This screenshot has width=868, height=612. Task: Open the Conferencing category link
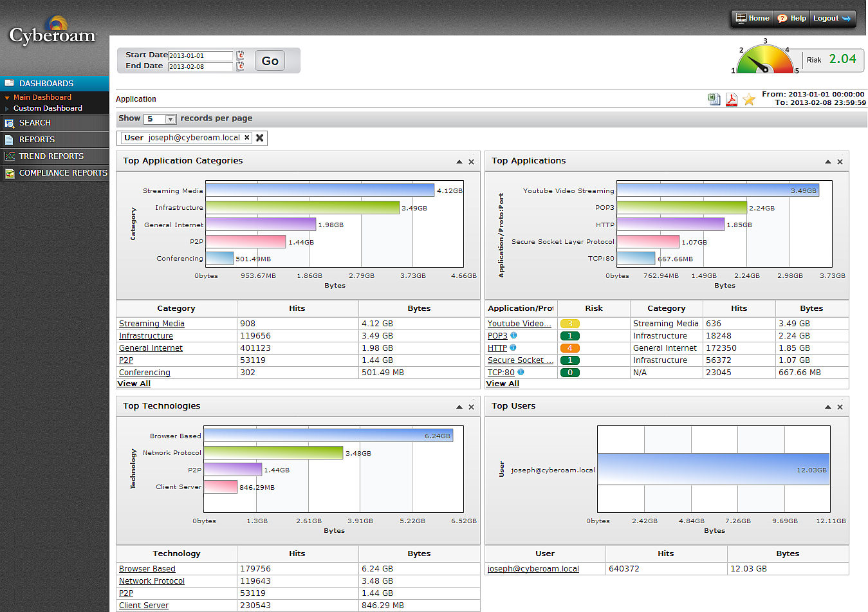[145, 373]
